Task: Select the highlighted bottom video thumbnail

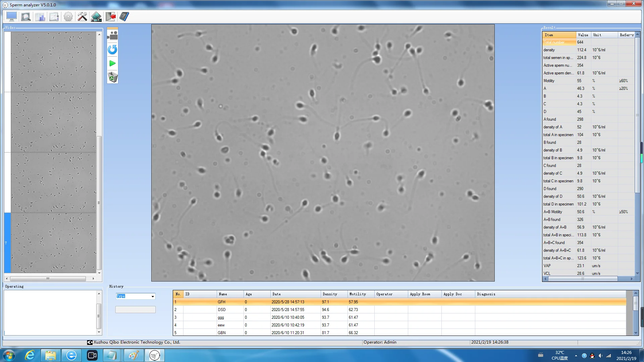Action: coord(54,243)
